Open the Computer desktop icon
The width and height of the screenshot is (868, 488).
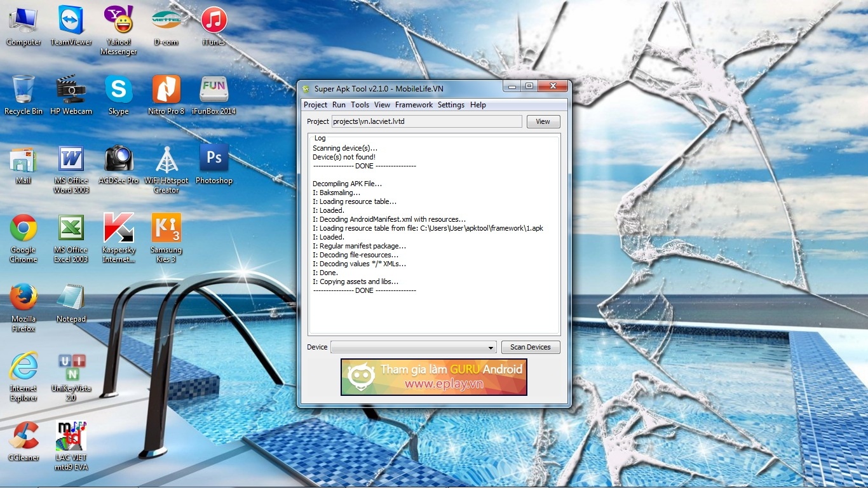coord(24,25)
